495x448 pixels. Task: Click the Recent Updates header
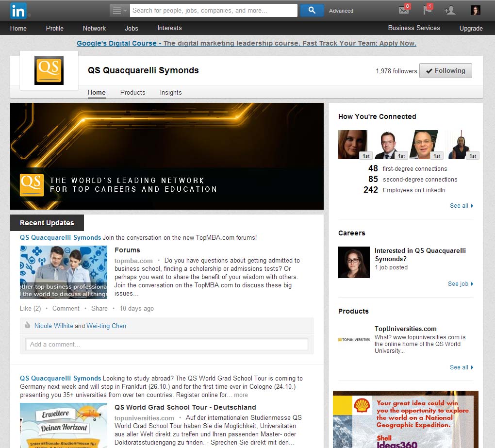coord(47,223)
